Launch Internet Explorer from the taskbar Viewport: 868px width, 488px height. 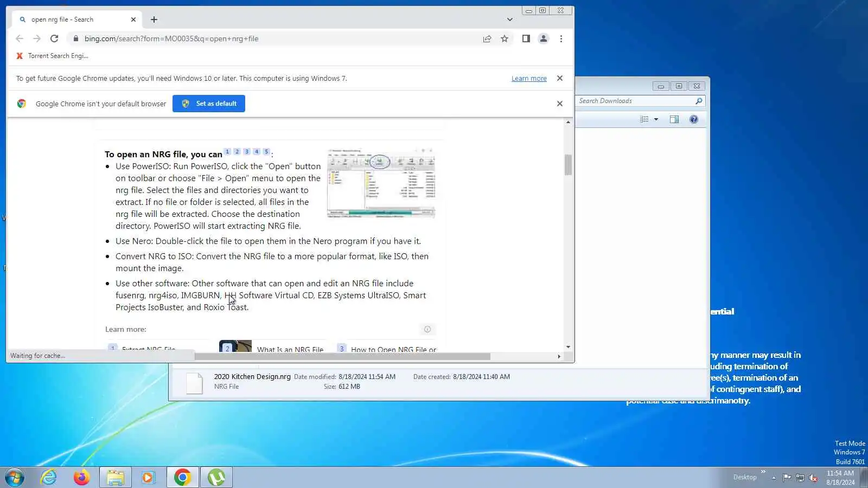(x=49, y=477)
